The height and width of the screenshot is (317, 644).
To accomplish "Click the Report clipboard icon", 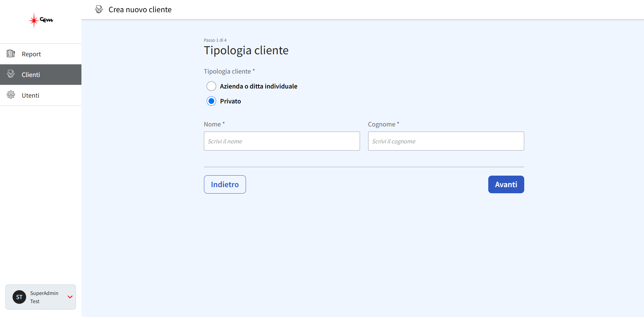I will 11,54.
